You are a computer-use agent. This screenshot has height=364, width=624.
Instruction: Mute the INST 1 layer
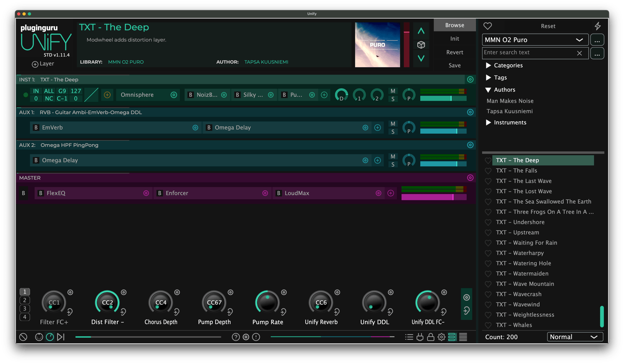click(x=393, y=91)
